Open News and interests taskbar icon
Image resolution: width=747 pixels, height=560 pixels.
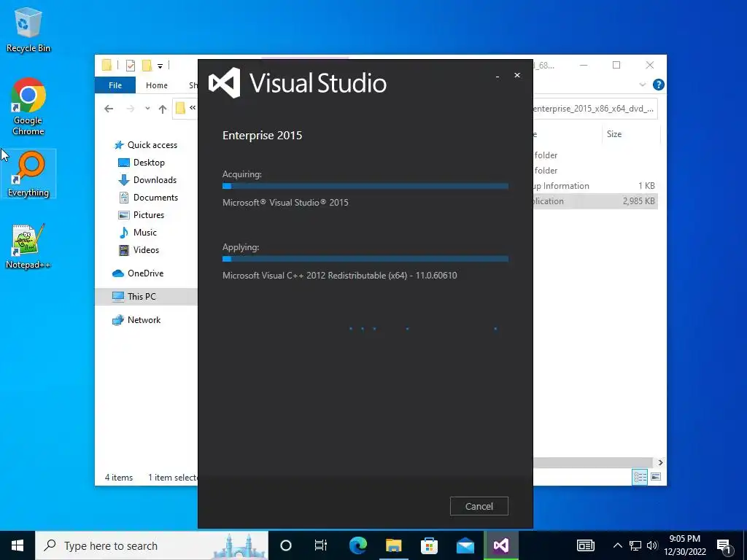click(x=586, y=545)
